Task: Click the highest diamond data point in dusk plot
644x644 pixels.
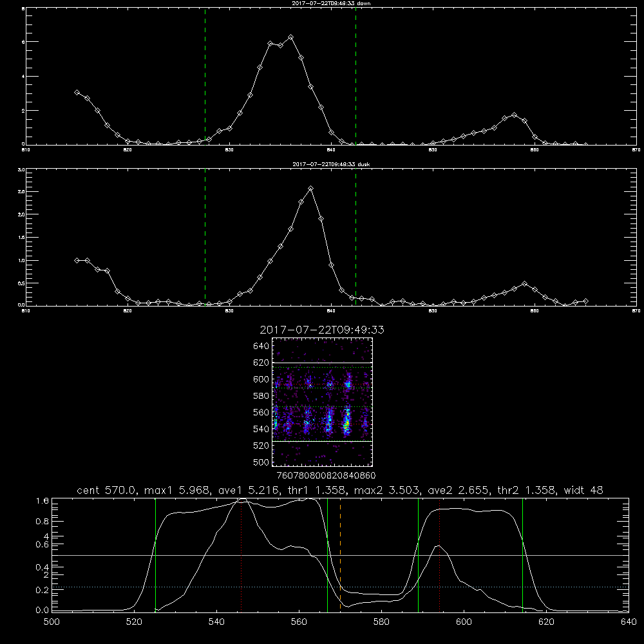Action: coord(311,189)
